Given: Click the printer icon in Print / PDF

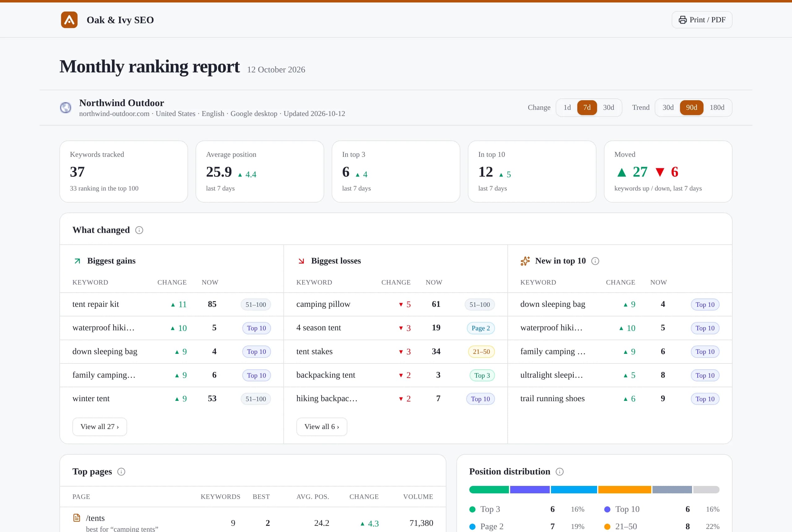Looking at the screenshot, I should 682,20.
